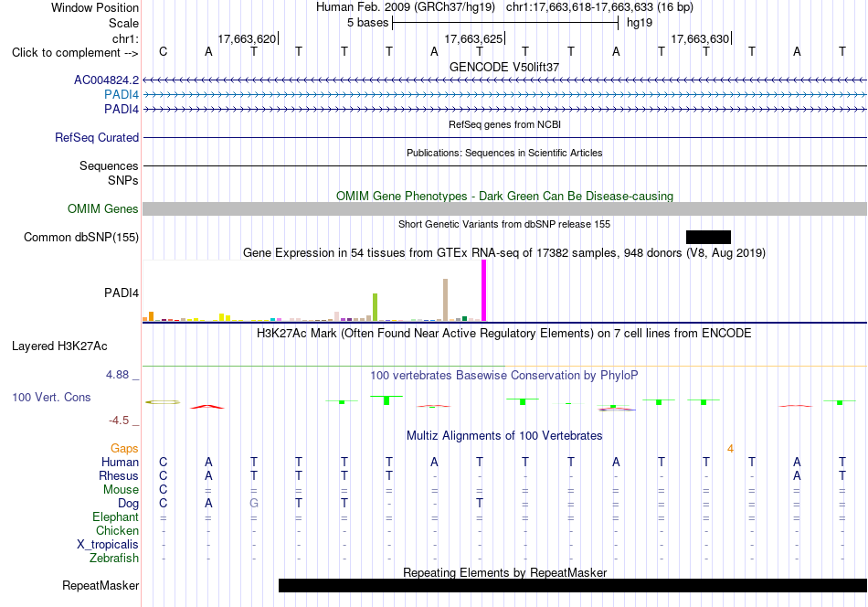This screenshot has width=868, height=607.
Task: Click the Mouse alignment row label
Action: tap(121, 490)
